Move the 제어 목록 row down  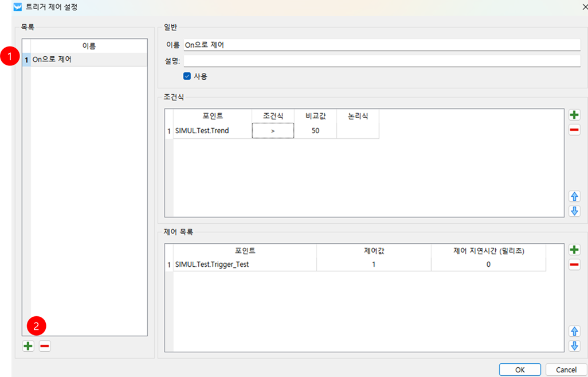coord(574,345)
